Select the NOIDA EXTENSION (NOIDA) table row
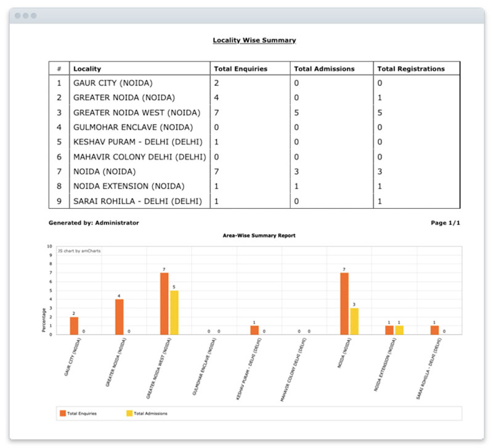 coord(254,187)
